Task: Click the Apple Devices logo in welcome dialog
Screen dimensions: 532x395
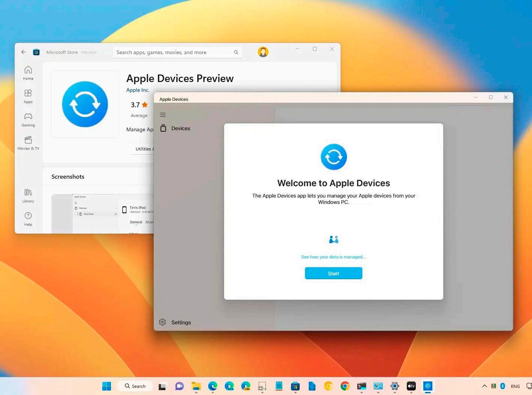Action: [x=334, y=157]
